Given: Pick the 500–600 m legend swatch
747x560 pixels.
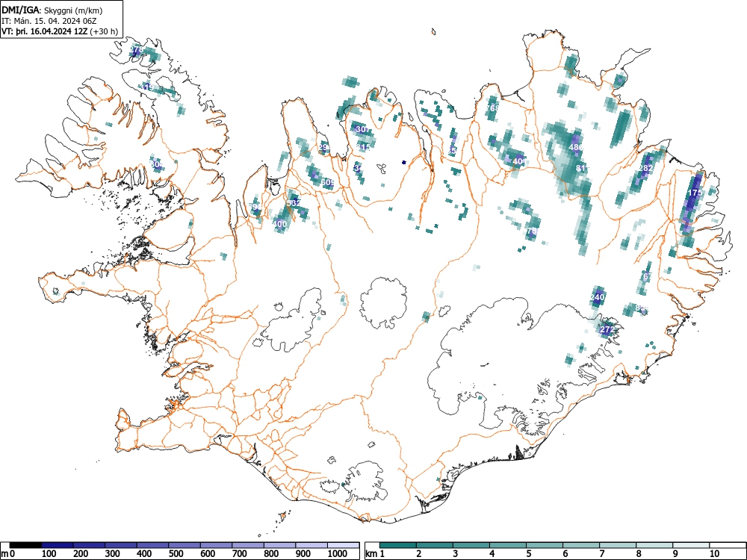Looking at the screenshot, I should coord(185,545).
